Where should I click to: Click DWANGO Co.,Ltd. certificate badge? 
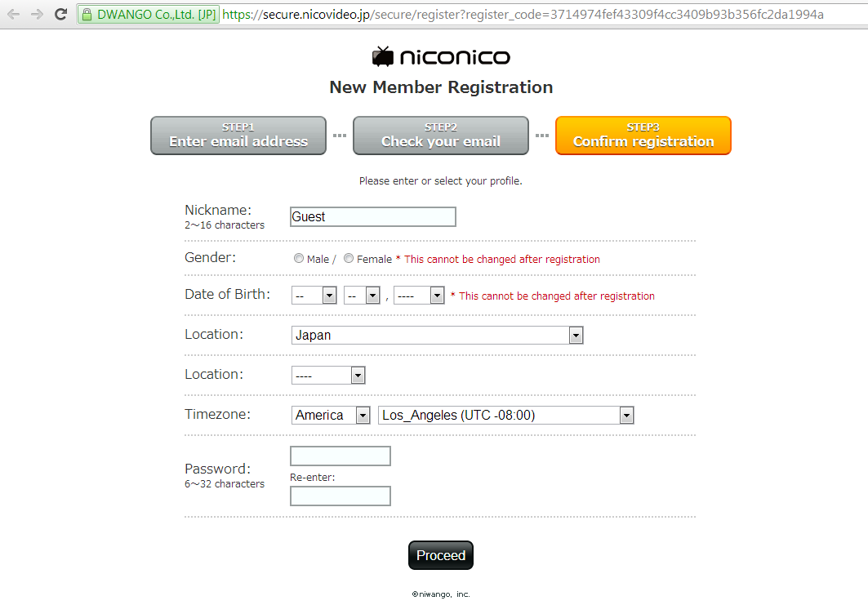pos(149,15)
